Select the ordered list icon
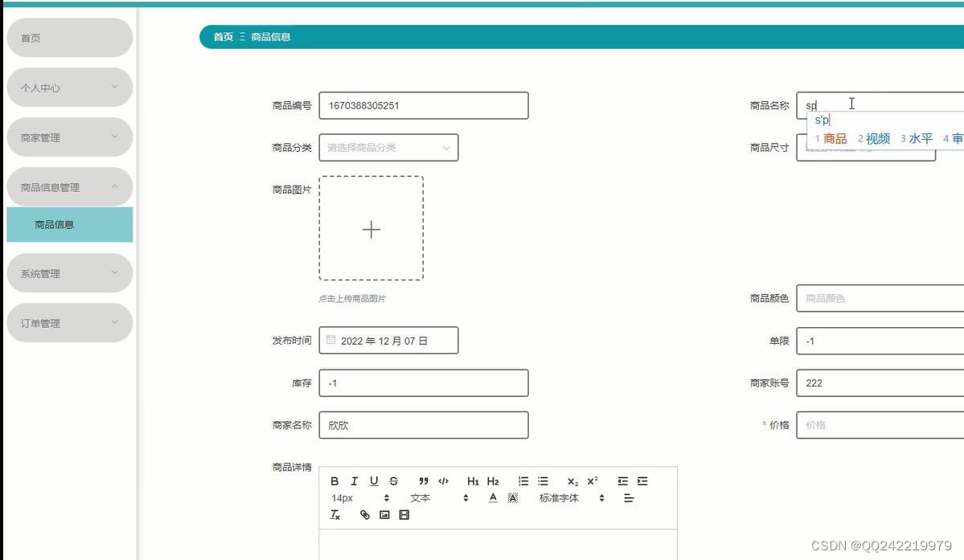964x560 pixels. [523, 481]
